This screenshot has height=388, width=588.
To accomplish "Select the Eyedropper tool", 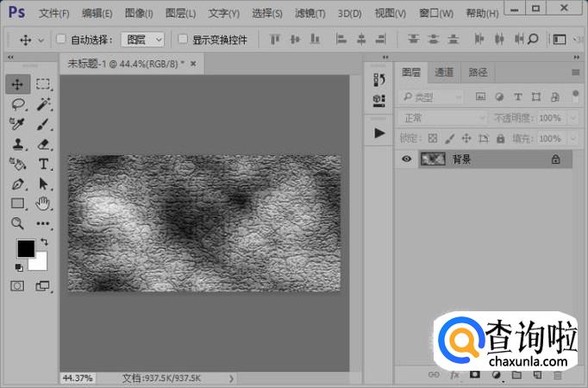I will coord(17,123).
